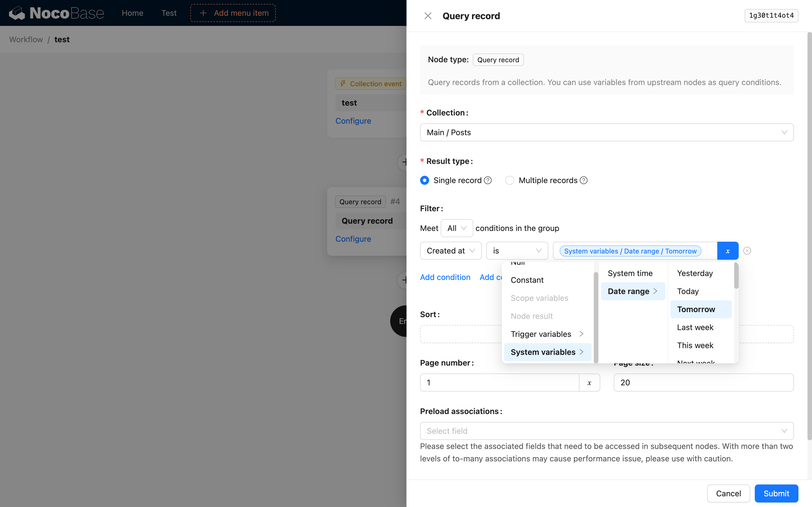
Task: Expand the Trigger variables submenu
Action: tap(547, 334)
